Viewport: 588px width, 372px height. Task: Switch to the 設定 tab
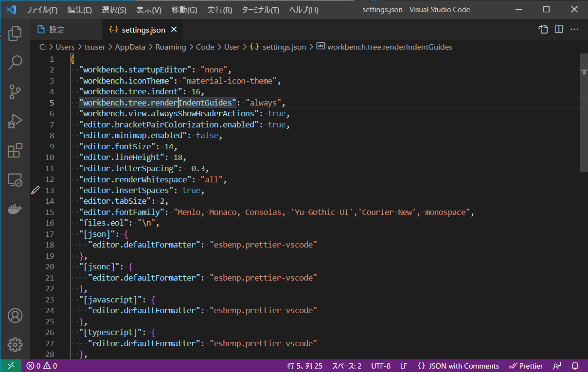67,30
